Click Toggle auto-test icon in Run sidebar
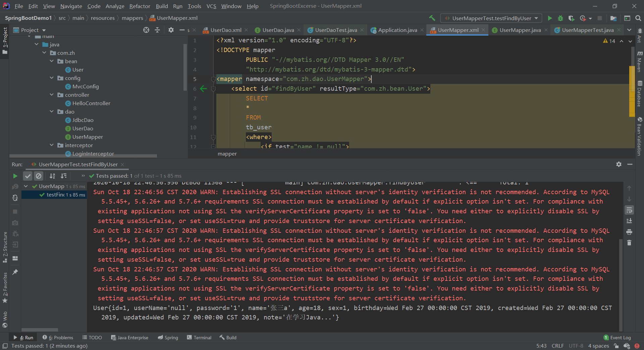Image resolution: width=644 pixels, height=350 pixels. click(15, 198)
